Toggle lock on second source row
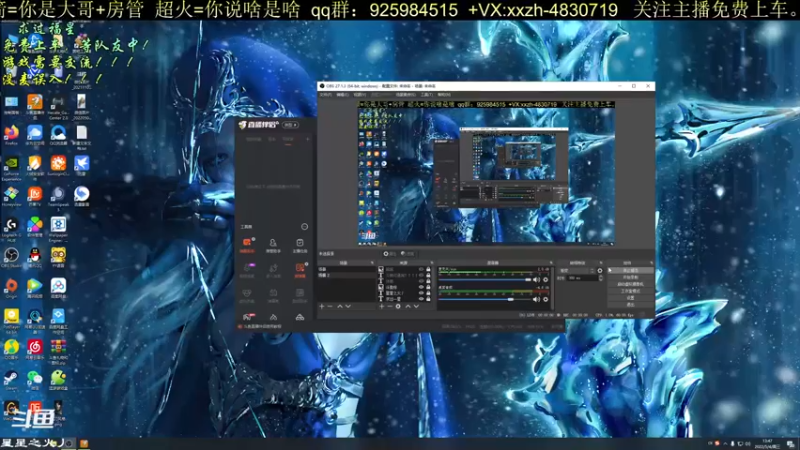 [x=428, y=275]
